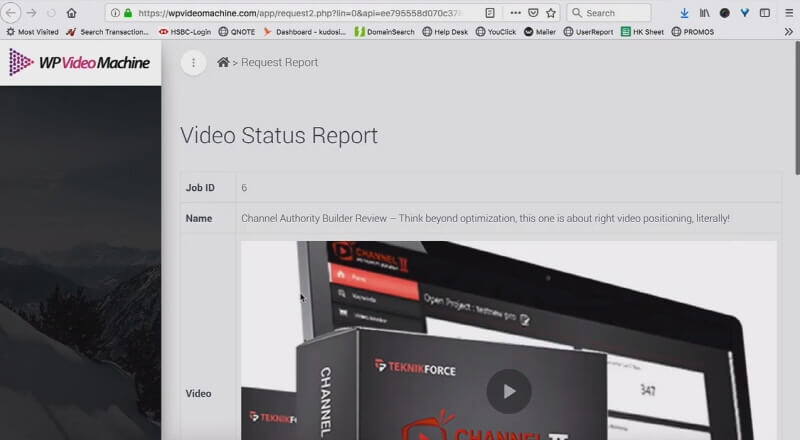Click the browser Search box
Viewport: 800px width, 440px height.
(x=608, y=13)
